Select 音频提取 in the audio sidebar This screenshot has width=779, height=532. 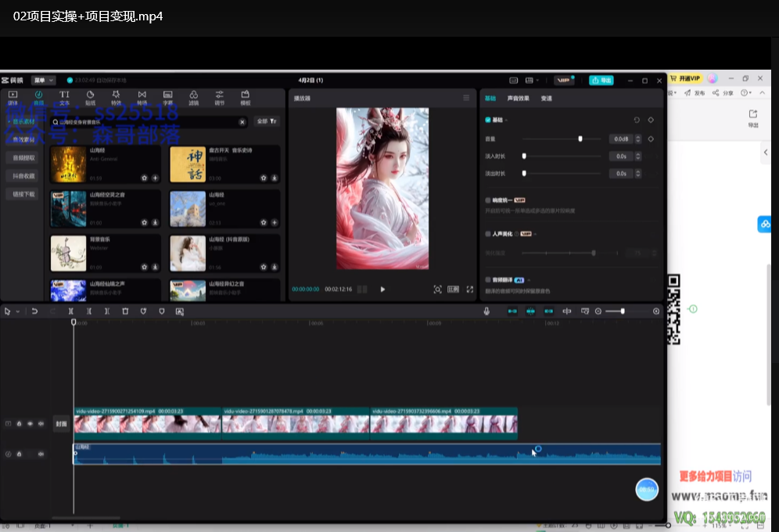[x=23, y=158]
